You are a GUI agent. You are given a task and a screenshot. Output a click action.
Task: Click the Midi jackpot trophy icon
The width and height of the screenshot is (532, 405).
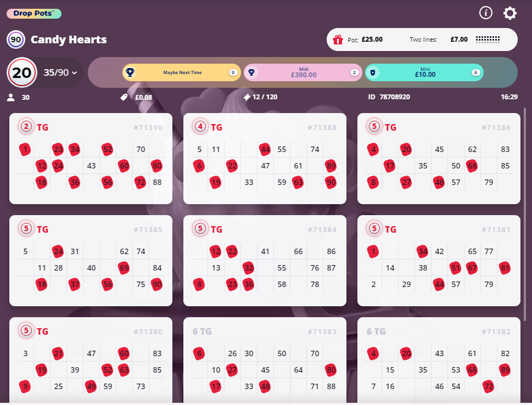pos(251,72)
